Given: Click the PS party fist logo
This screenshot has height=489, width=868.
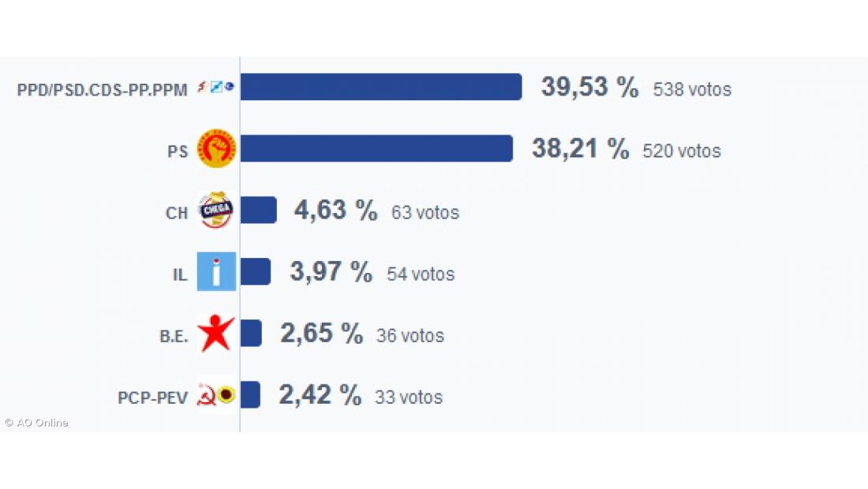Looking at the screenshot, I should pyautogui.click(x=215, y=149).
